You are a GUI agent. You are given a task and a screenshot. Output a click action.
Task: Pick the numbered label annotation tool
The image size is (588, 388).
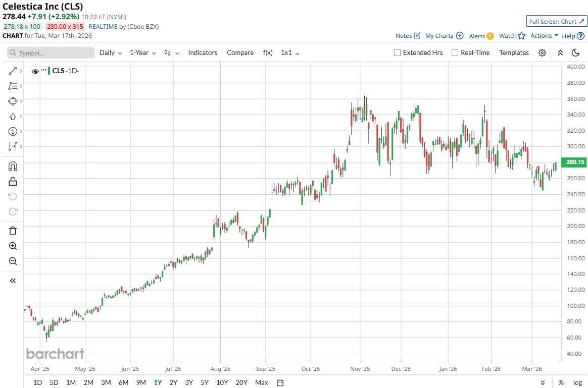coord(12,131)
